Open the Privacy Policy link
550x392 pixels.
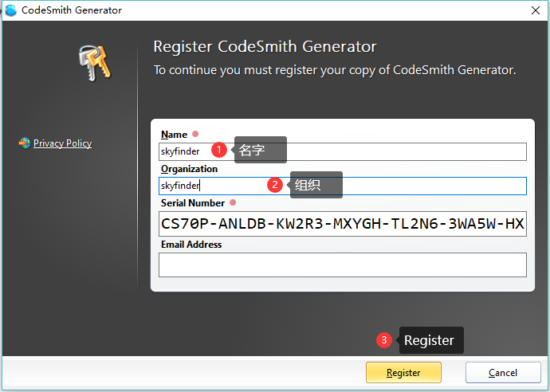pos(62,143)
